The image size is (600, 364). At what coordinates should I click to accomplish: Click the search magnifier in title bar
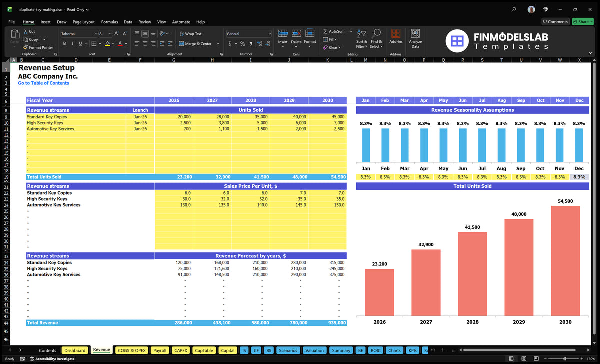click(x=514, y=9)
